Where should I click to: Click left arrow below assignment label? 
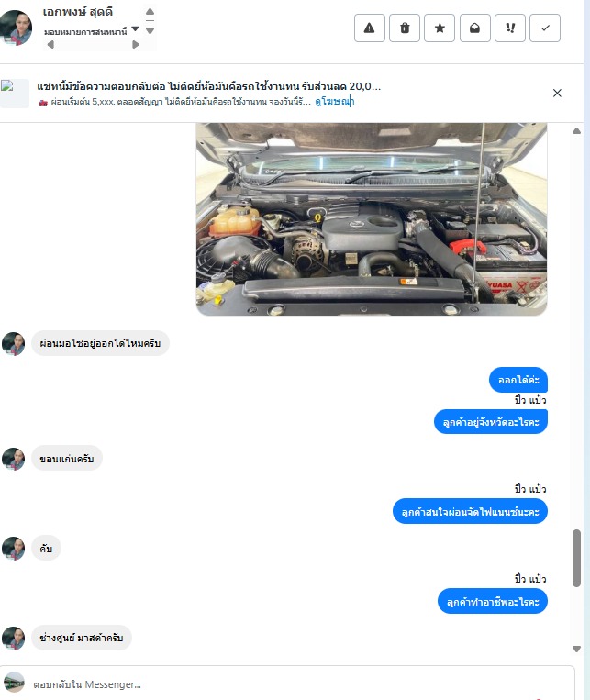pos(50,44)
